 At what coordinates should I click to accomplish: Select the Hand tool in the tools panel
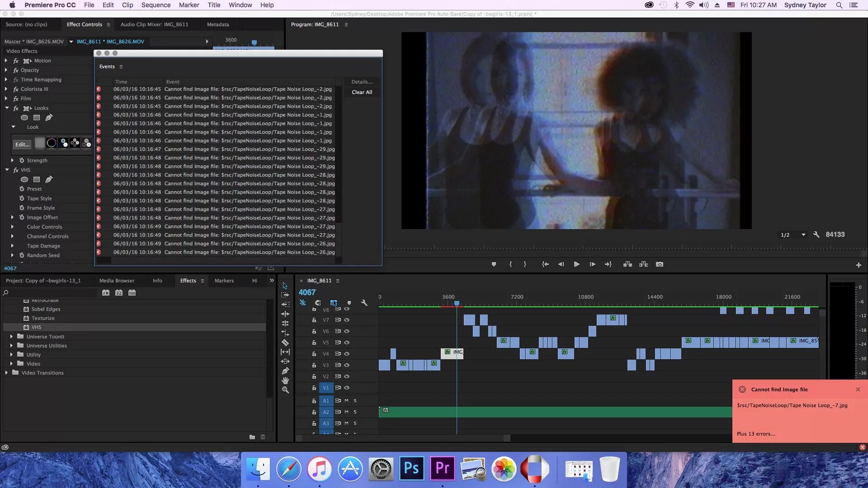(x=285, y=380)
